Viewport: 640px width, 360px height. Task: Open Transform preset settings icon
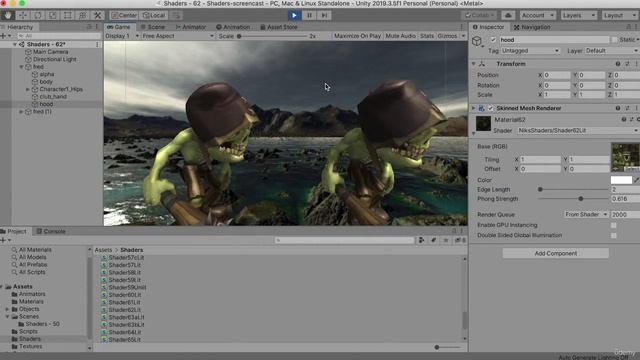pyautogui.click(x=627, y=64)
